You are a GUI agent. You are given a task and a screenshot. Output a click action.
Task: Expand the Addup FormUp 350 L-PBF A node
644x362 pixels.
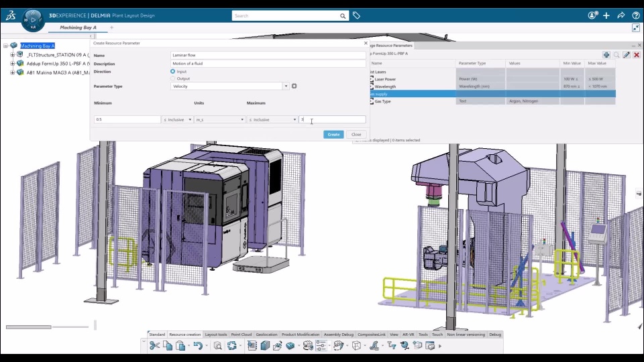click(x=12, y=64)
